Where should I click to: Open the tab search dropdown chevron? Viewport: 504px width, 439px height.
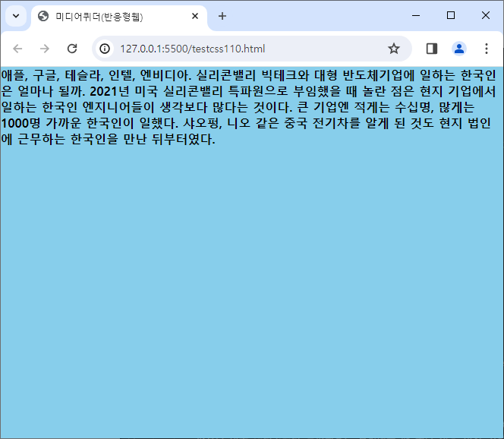16,16
